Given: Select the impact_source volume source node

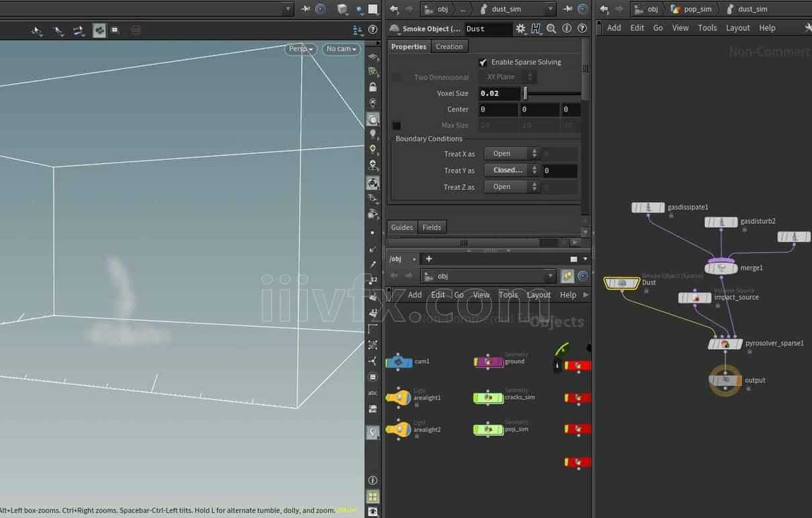Looking at the screenshot, I should (694, 297).
